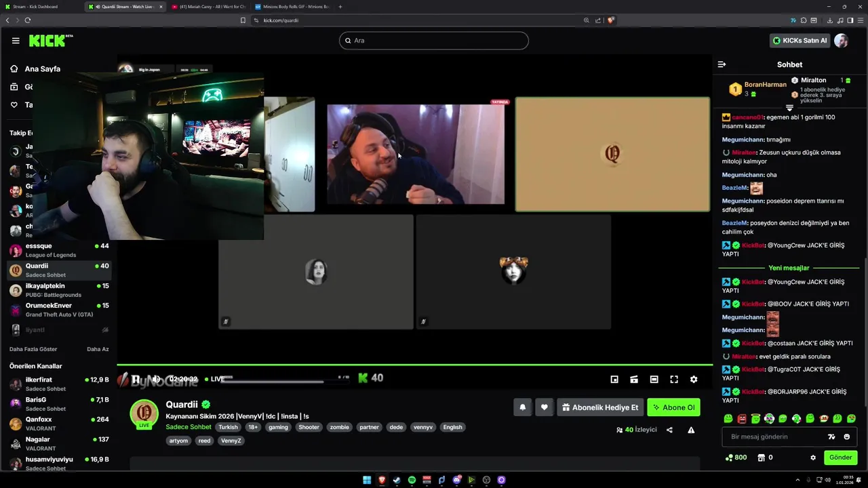This screenshot has width=868, height=488.
Task: Click the Sadece Sohbet category link
Action: tap(189, 427)
